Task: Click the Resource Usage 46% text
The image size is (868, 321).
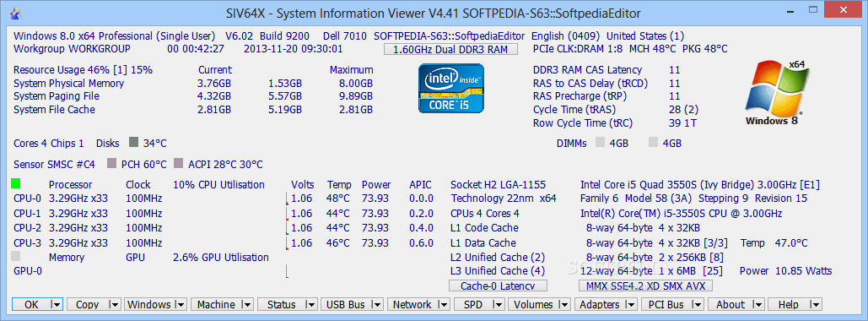Action: click(x=62, y=70)
